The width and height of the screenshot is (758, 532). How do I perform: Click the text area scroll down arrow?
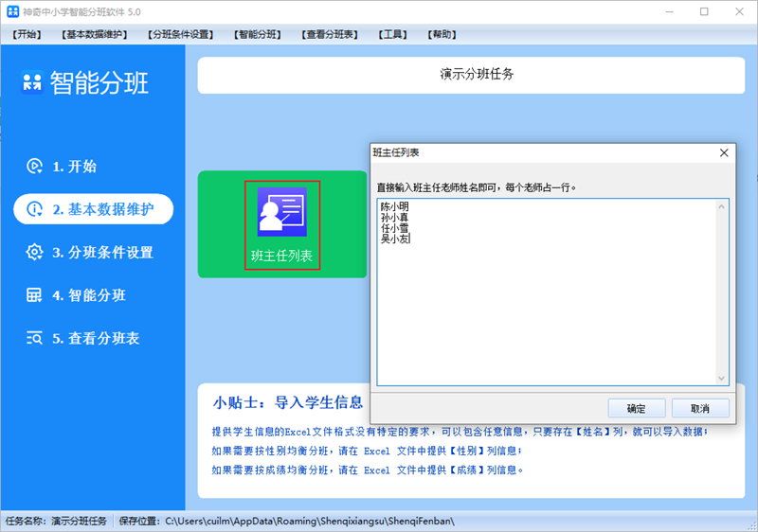coord(721,378)
